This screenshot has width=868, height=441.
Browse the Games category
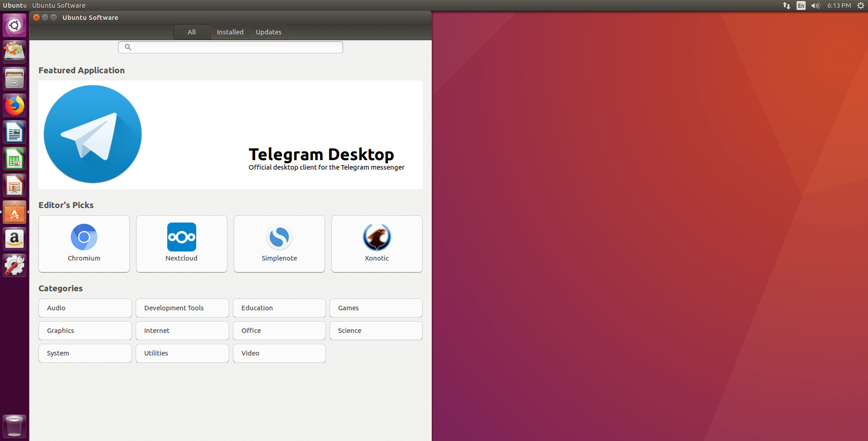click(x=376, y=308)
